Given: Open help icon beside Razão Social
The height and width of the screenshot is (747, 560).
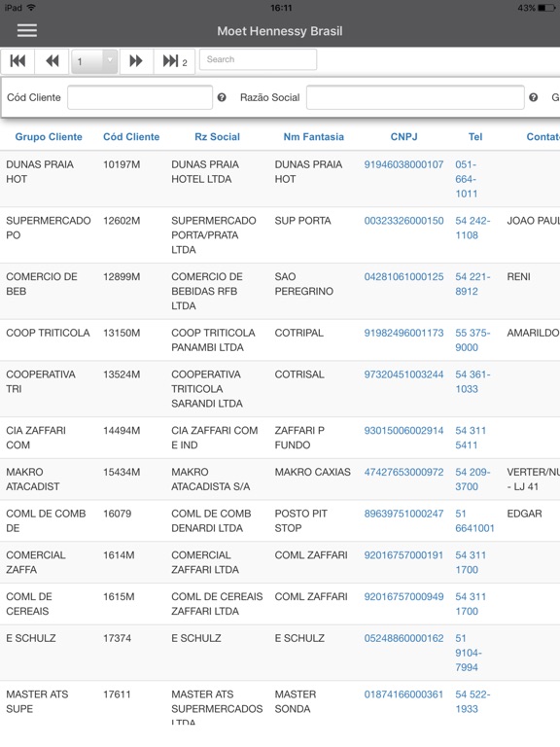Looking at the screenshot, I should coord(534,97).
